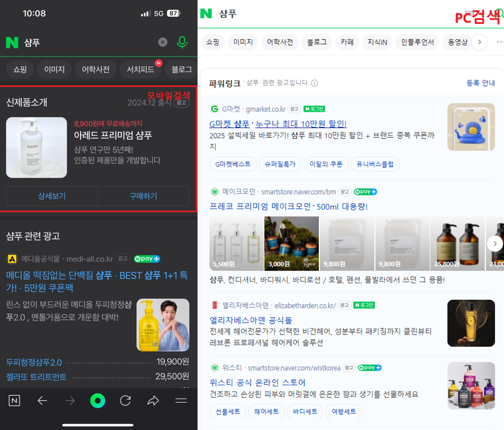The width and height of the screenshot is (504, 430).
Task: Click the G마켓 favicon icon
Action: coord(215,109)
